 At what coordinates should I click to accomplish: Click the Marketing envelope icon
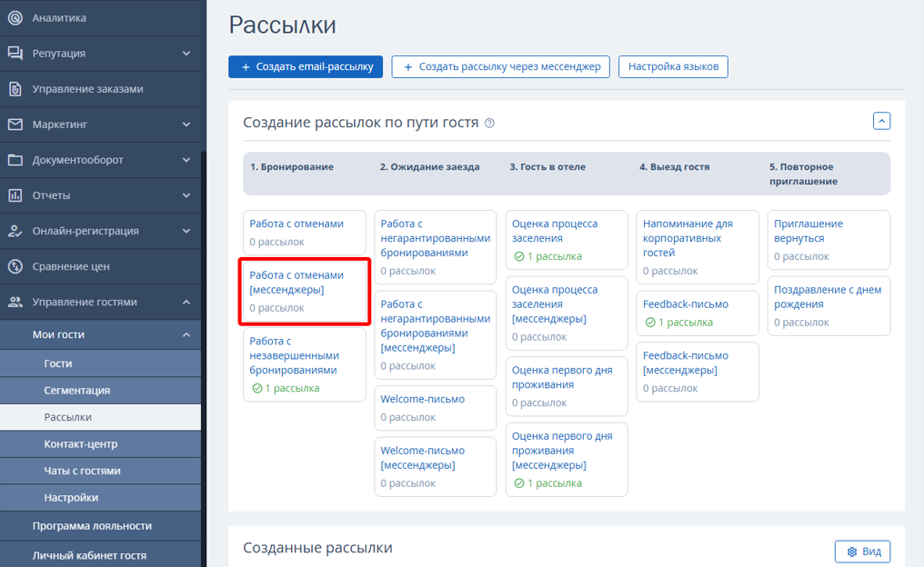point(15,124)
